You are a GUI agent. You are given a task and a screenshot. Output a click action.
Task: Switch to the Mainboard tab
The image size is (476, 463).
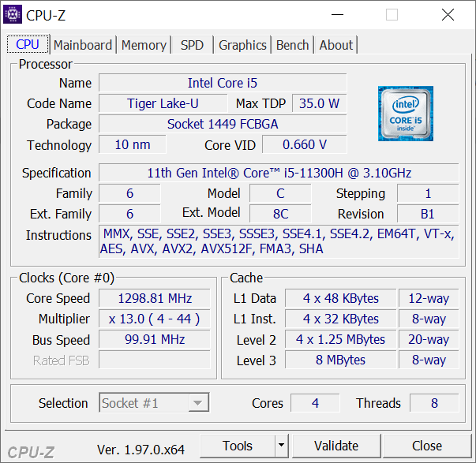pos(83,45)
